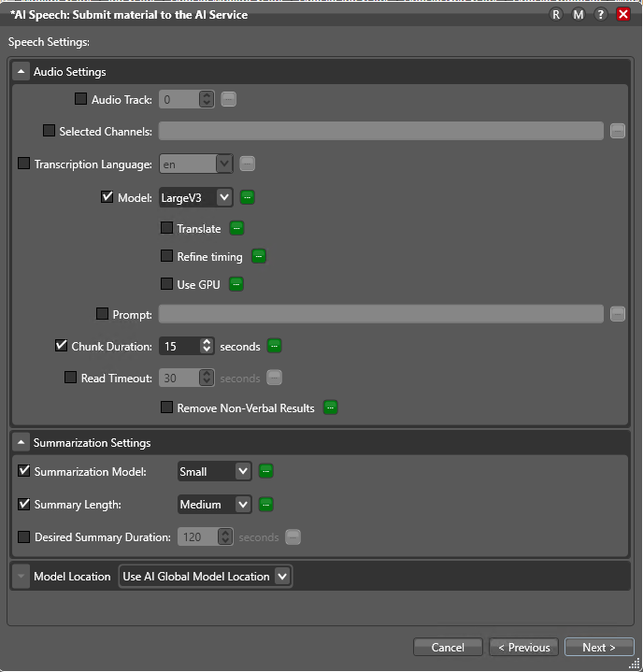Viewport: 643px width, 672px height.
Task: Click the Audio Track stepper arrows
Action: [207, 99]
